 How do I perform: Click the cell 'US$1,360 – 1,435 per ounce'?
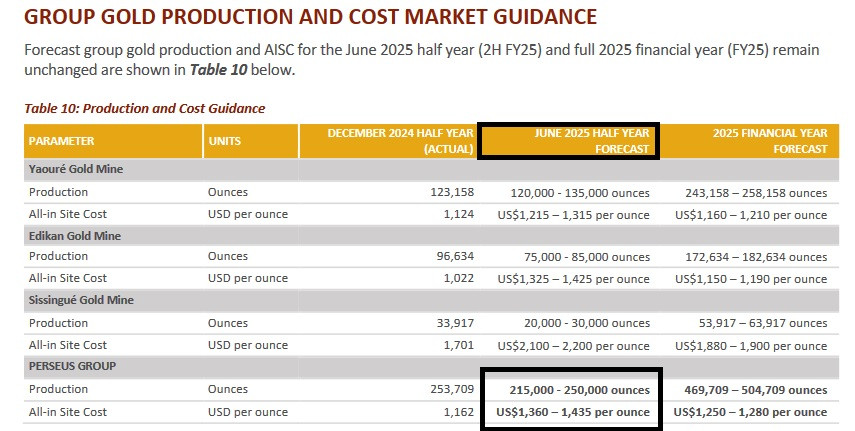coord(573,412)
